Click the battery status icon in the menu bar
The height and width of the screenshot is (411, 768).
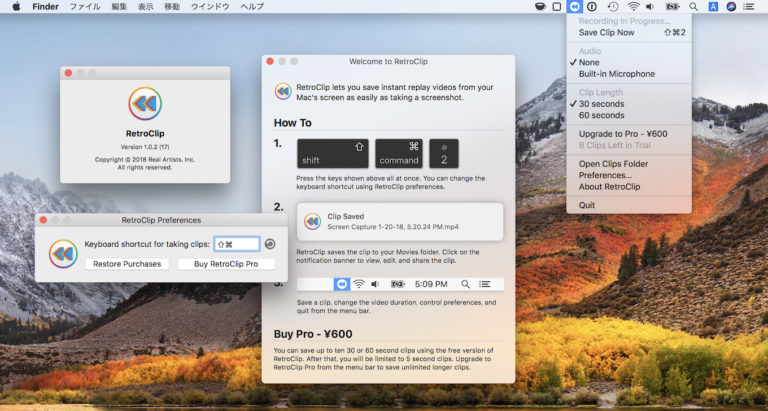(x=672, y=6)
